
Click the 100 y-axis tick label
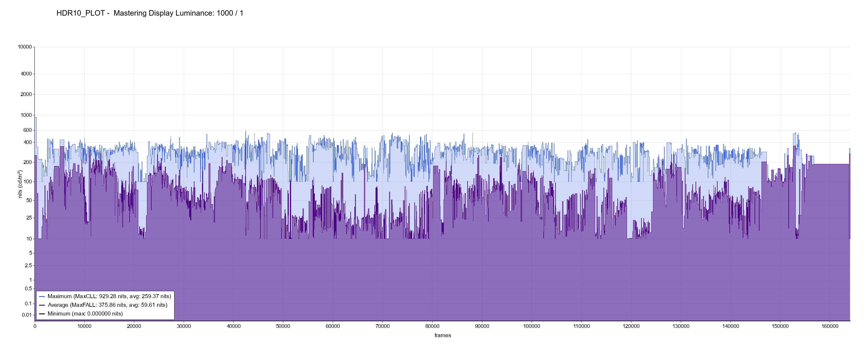point(27,182)
